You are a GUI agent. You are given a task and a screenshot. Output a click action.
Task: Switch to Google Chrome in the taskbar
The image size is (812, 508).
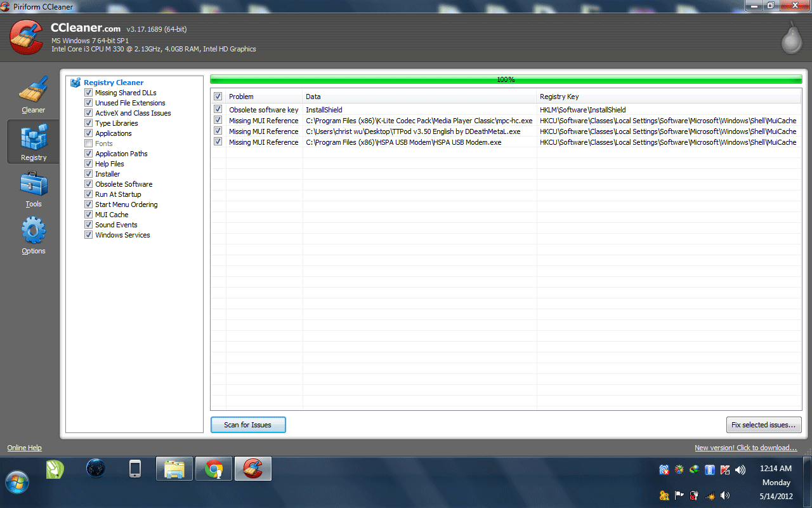pyautogui.click(x=214, y=469)
